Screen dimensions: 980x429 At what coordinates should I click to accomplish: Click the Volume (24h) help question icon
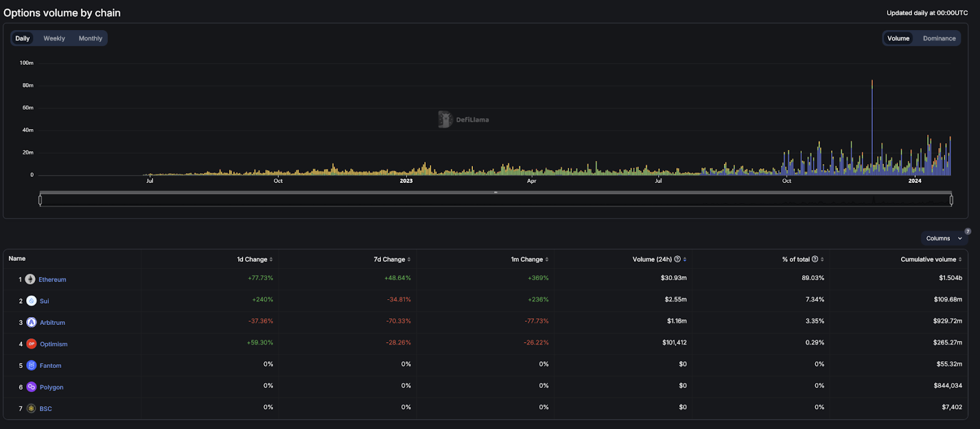click(x=677, y=259)
